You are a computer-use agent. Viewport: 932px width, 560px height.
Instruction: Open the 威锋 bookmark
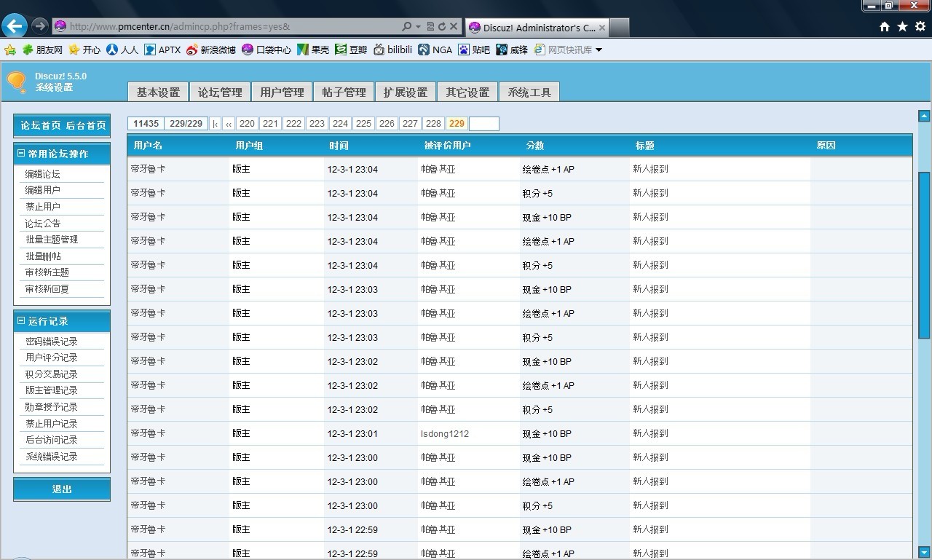coord(512,50)
